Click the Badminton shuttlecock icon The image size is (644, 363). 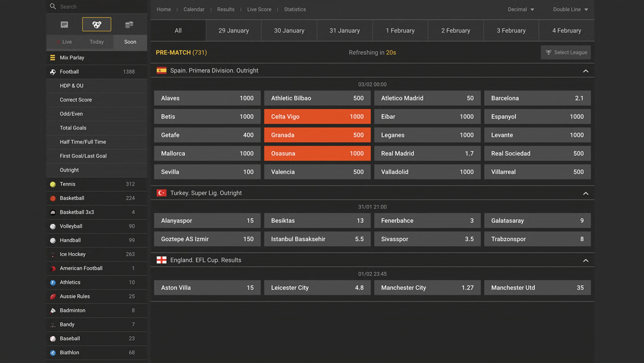click(x=53, y=310)
